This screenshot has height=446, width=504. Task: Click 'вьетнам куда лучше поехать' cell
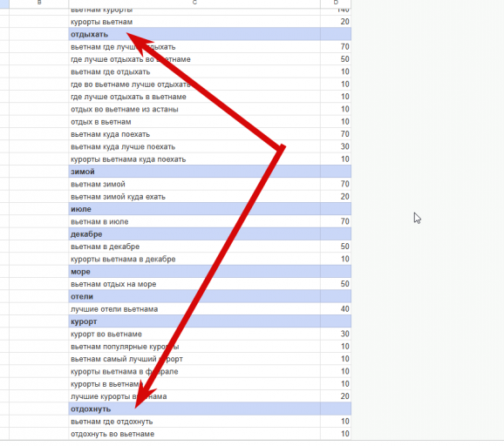pos(194,146)
